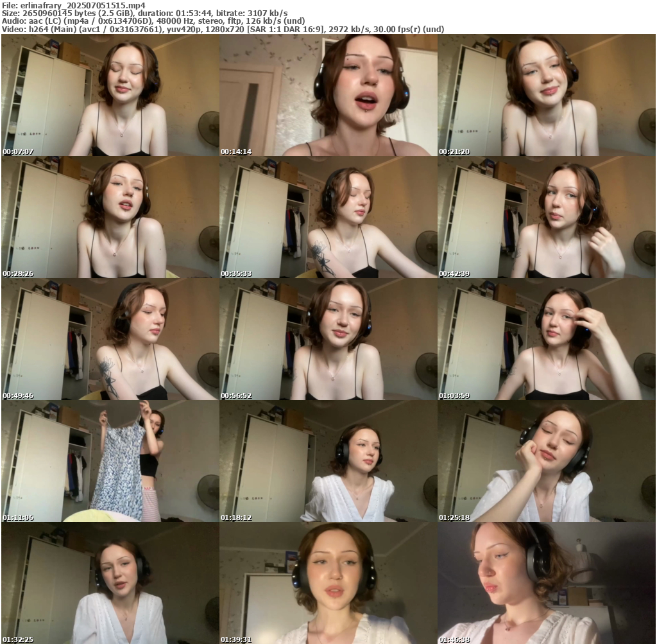Click the Audio aac codec info line
657x644 pixels.
coord(153,21)
